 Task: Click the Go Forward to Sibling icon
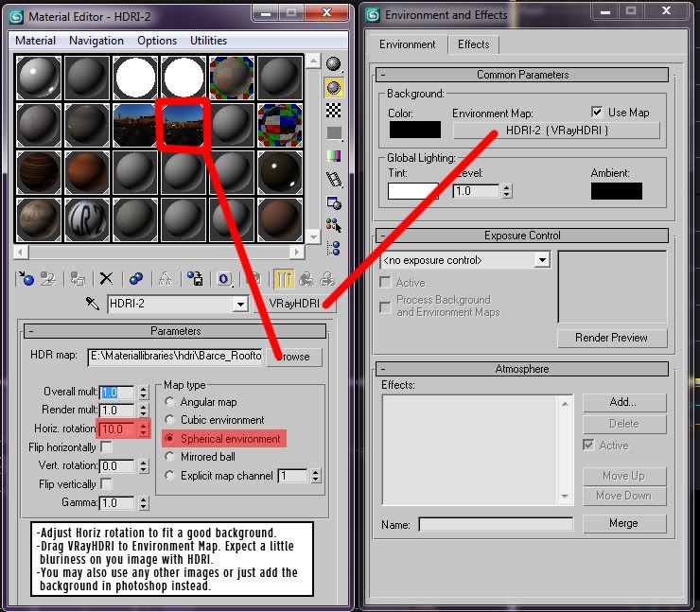[x=327, y=278]
